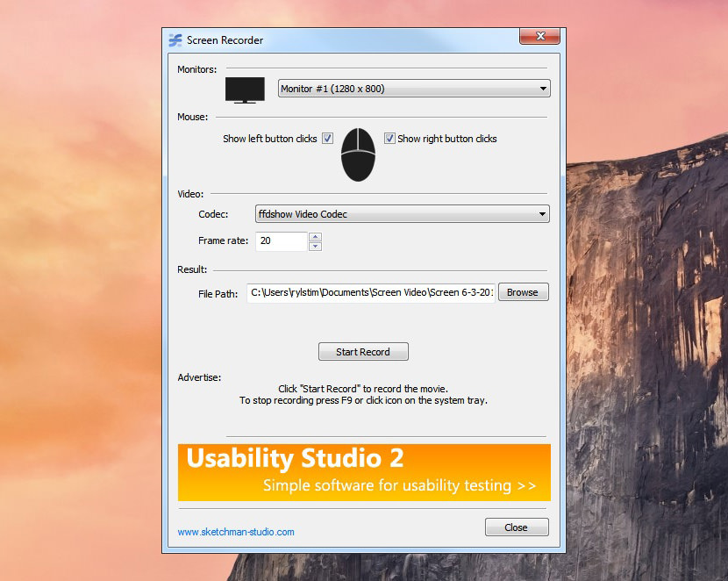Viewport: 728px width, 581px height.
Task: Click the 'Show right button clicks' label
Action: tap(447, 139)
